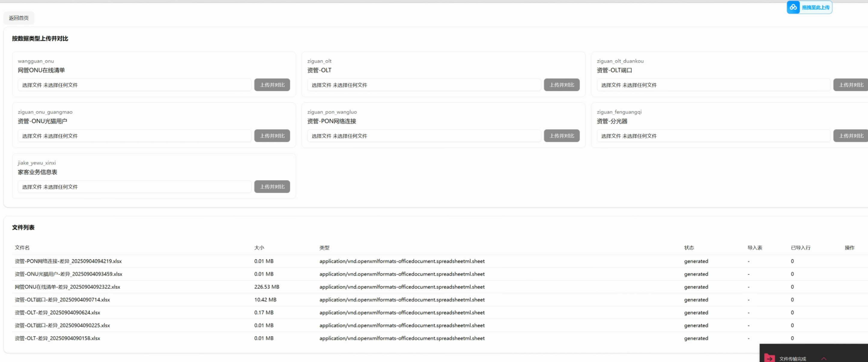Click the red file transfer complete icon
The width and height of the screenshot is (868, 362).
coord(769,358)
